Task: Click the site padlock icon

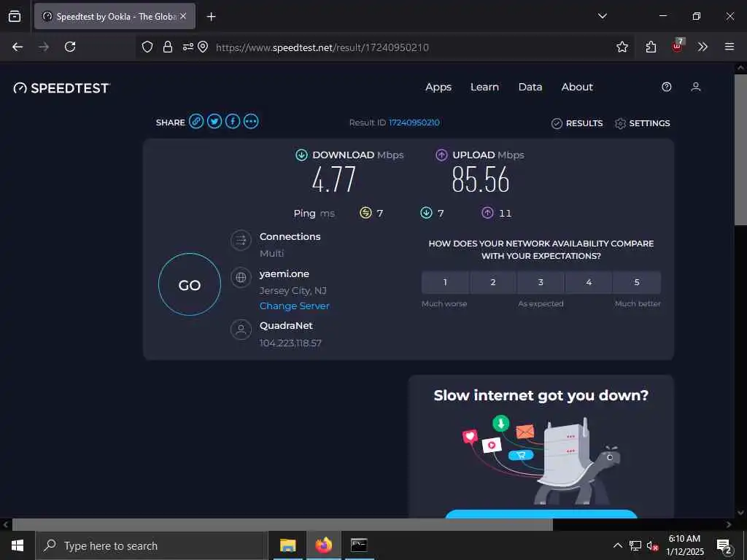Action: pyautogui.click(x=168, y=47)
